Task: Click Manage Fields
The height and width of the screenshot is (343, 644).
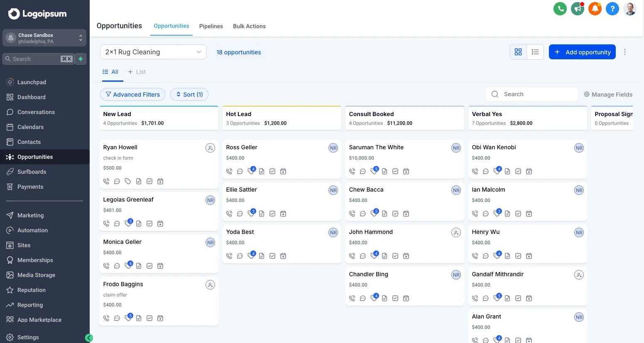Action: tap(608, 95)
